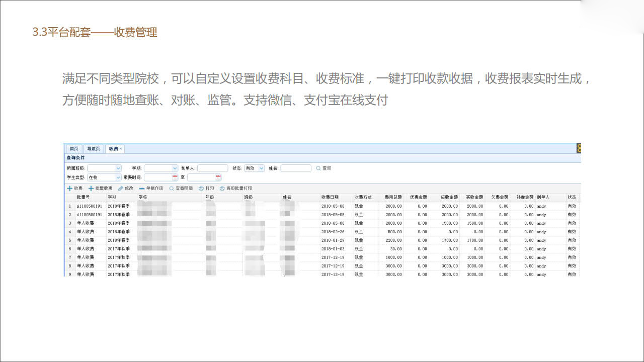Sort by the 收费日期 column header
This screenshot has width=644, height=362.
pos(330,198)
